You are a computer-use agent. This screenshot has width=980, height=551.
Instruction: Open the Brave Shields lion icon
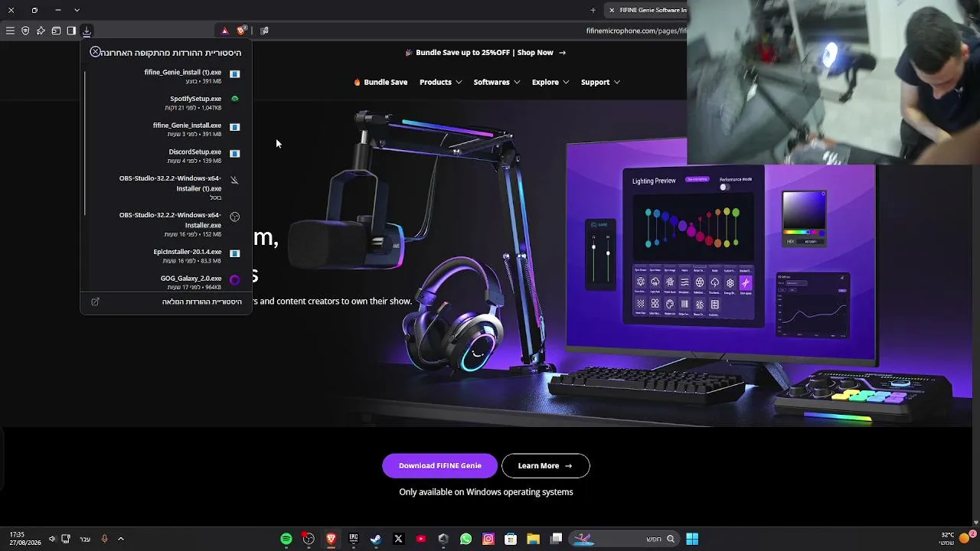click(x=241, y=31)
